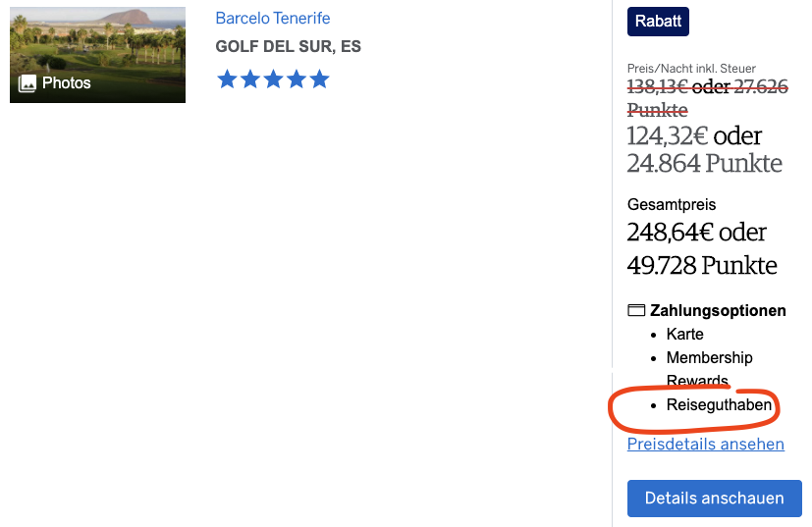Select the Reiseguthaben payment option
812x527 pixels.
pos(719,405)
